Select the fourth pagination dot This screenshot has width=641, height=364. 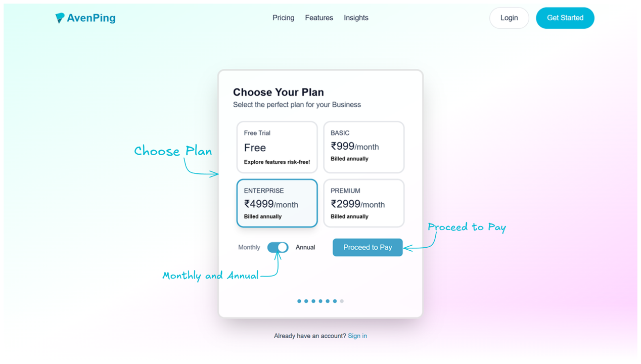click(320, 301)
